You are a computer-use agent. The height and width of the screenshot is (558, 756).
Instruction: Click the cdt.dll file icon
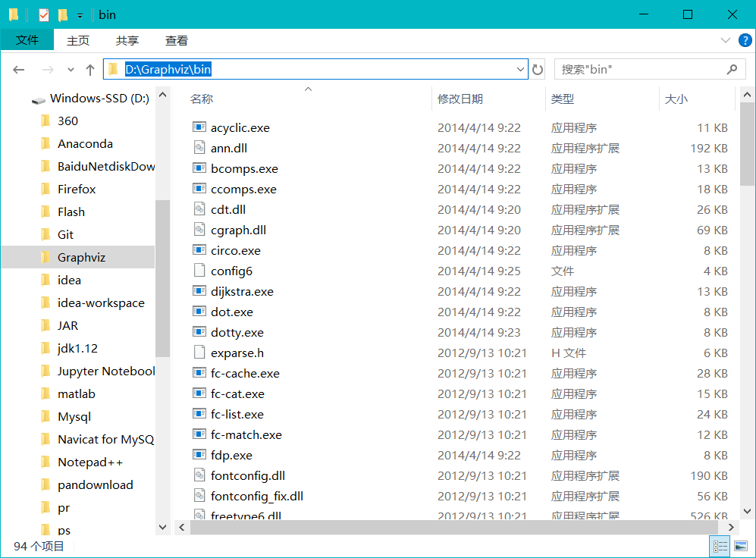coord(199,208)
